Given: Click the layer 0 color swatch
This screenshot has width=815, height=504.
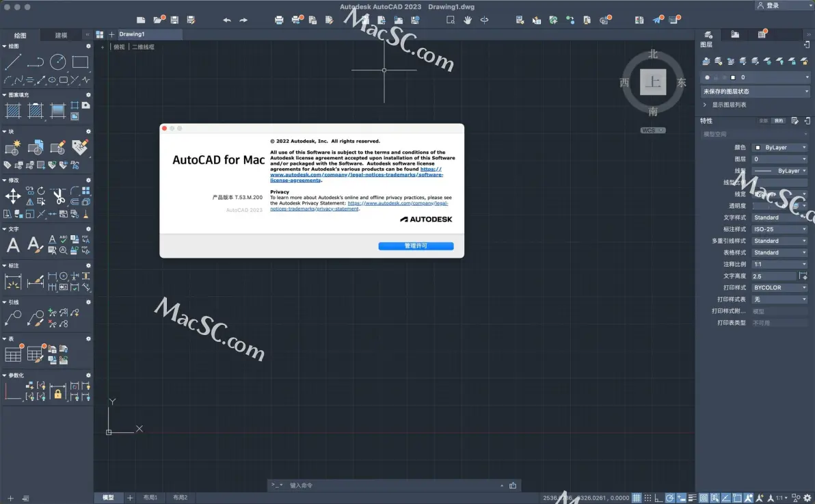Looking at the screenshot, I should point(733,77).
